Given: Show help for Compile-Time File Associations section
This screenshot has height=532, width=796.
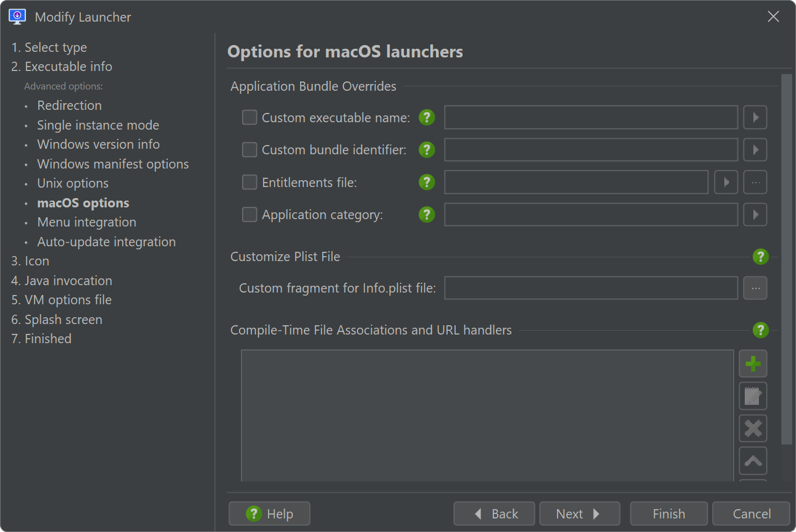Looking at the screenshot, I should point(761,330).
